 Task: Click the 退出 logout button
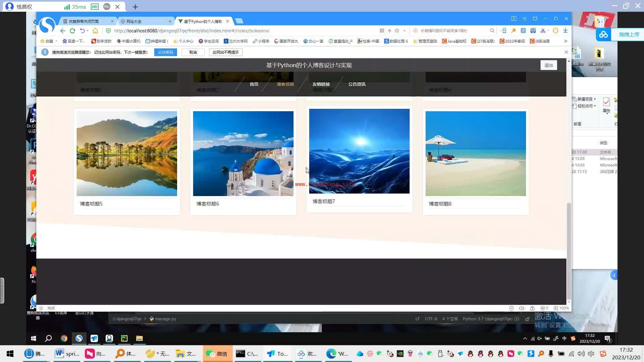548,65
